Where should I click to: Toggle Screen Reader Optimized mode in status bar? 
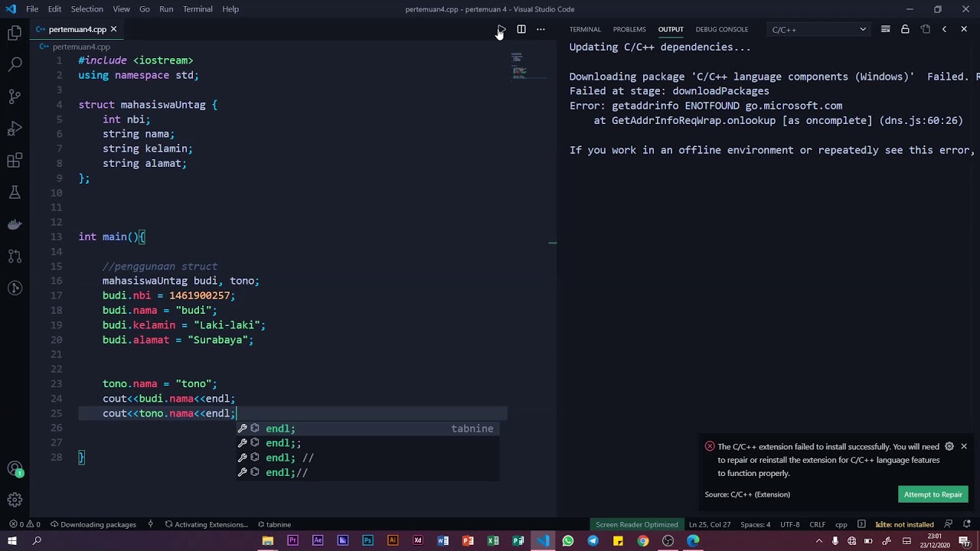(x=637, y=524)
